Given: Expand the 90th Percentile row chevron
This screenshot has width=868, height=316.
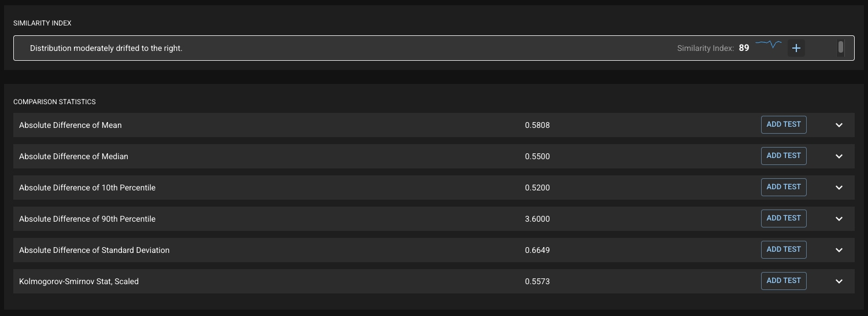Looking at the screenshot, I should click(839, 219).
